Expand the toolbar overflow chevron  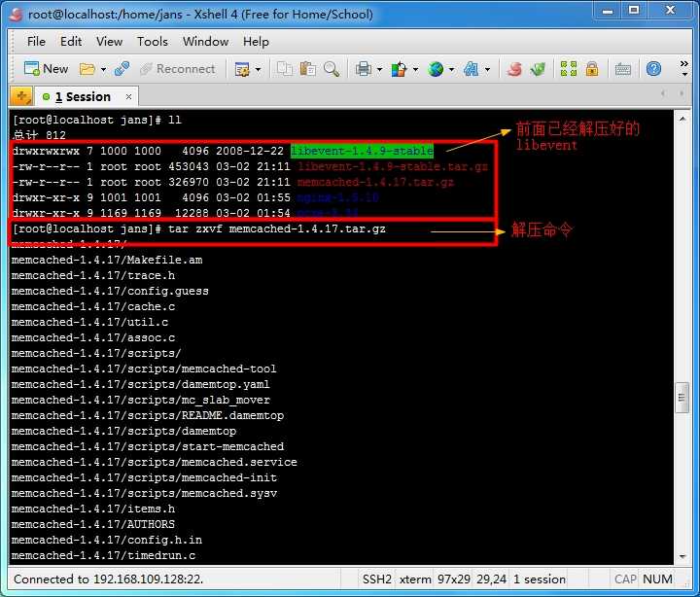[x=683, y=68]
